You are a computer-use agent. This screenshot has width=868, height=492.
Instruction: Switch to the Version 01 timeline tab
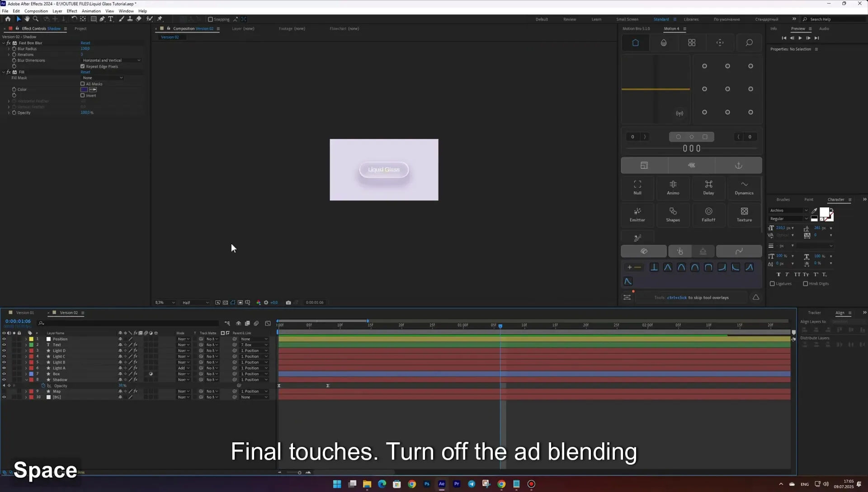[x=25, y=313]
